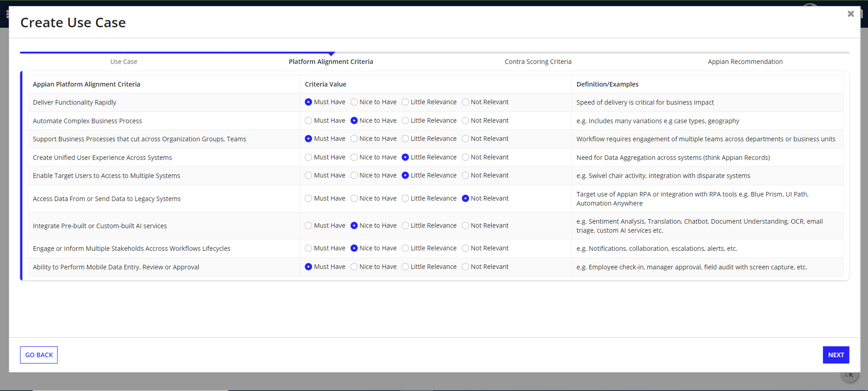Click the GO BACK button
This screenshot has height=391, width=868.
39,355
